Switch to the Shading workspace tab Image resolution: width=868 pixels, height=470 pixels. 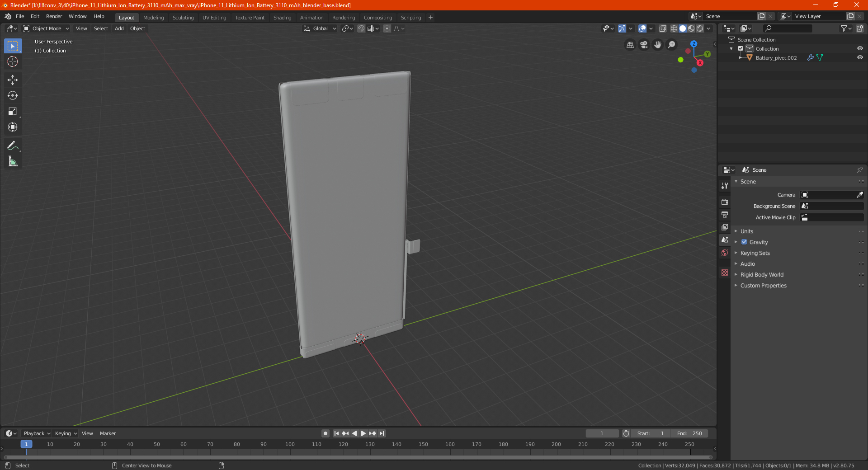(x=282, y=18)
